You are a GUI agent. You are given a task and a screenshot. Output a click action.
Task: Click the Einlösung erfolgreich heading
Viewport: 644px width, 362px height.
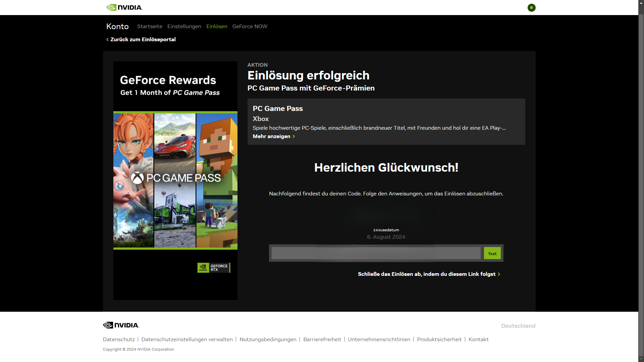click(308, 75)
